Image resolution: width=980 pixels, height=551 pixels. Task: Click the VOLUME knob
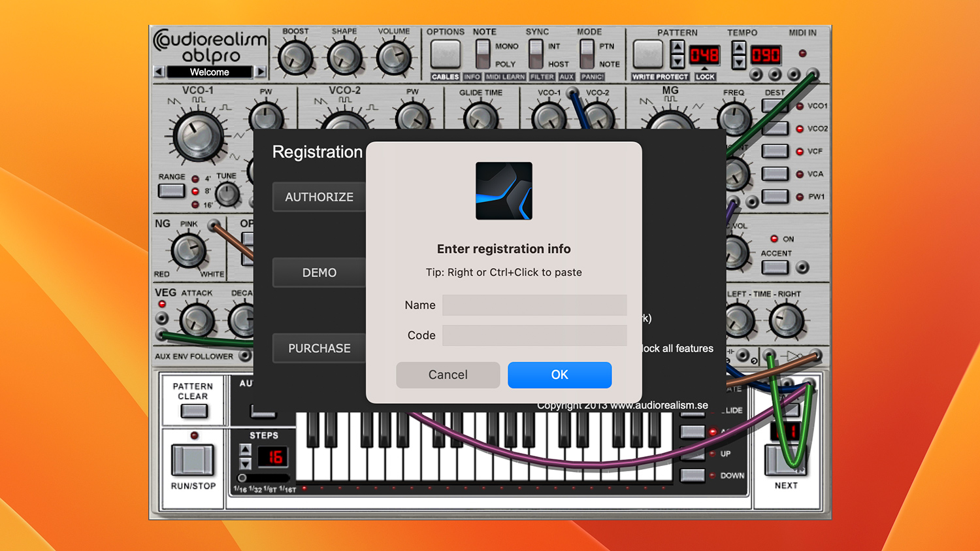(394, 58)
